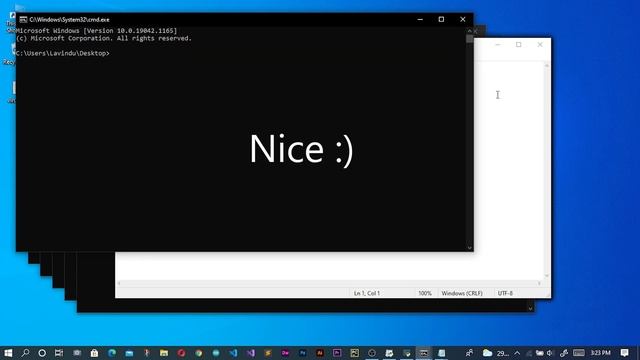
Task: Click Notepad's horizontal scrollbar left arrow
Action: tap(119, 283)
